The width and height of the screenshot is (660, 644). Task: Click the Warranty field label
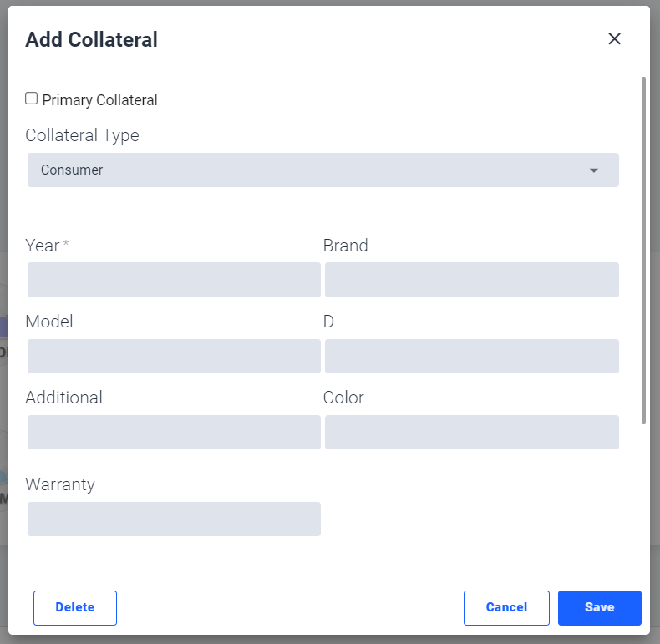(60, 484)
